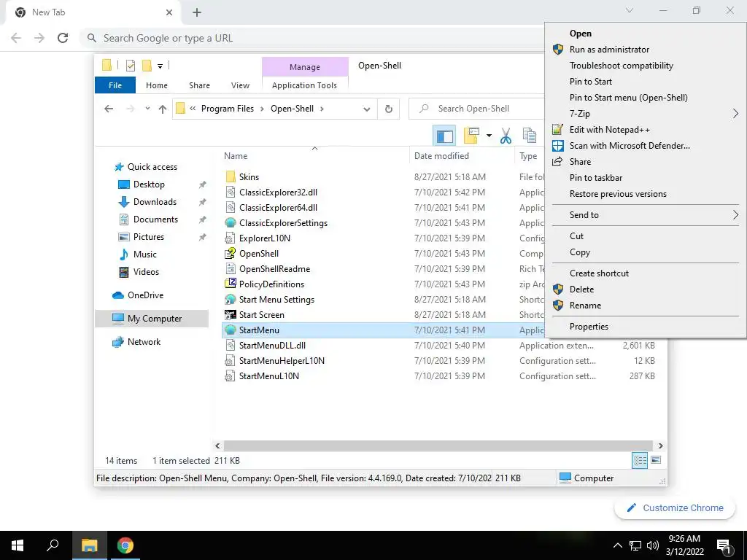This screenshot has height=560, width=747.
Task: Select the StartMenuHelperL10N file
Action: point(282,360)
